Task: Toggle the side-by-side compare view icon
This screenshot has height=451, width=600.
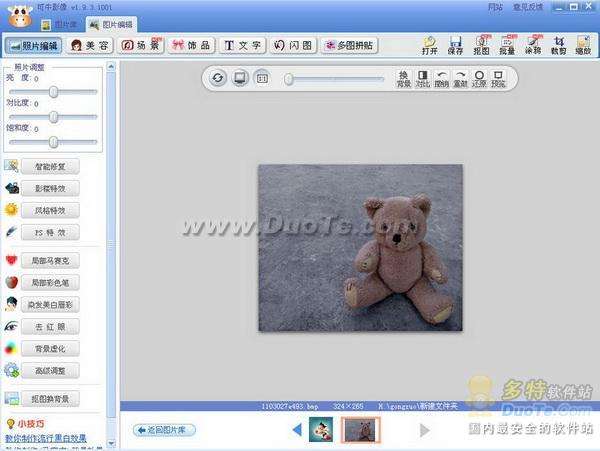Action: pyautogui.click(x=262, y=78)
